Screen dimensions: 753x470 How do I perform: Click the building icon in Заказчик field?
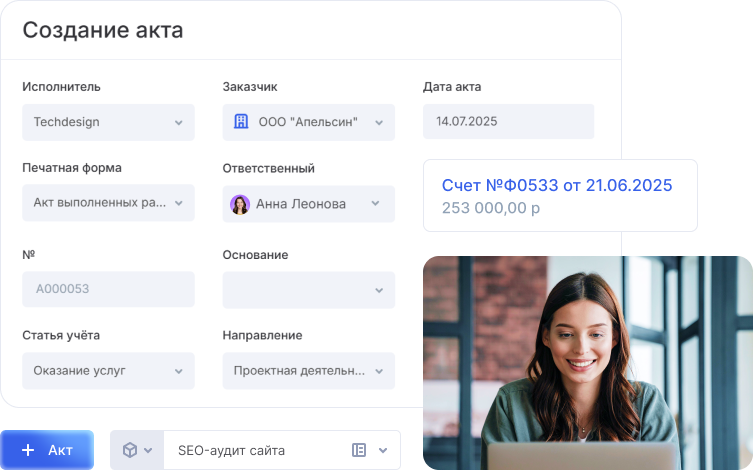coord(240,122)
